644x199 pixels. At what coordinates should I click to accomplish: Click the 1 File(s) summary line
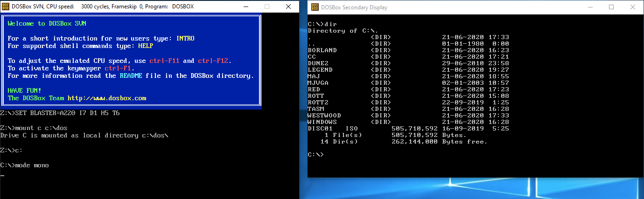(395, 135)
